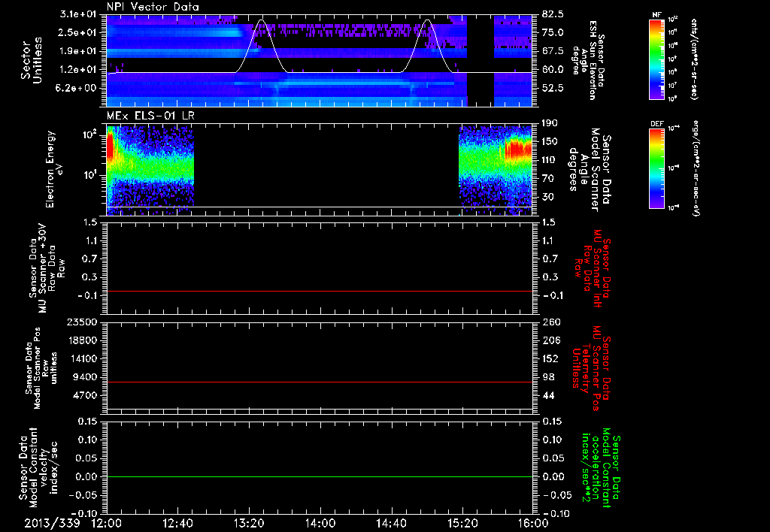Click the '44' telemetry tick label

[548, 395]
